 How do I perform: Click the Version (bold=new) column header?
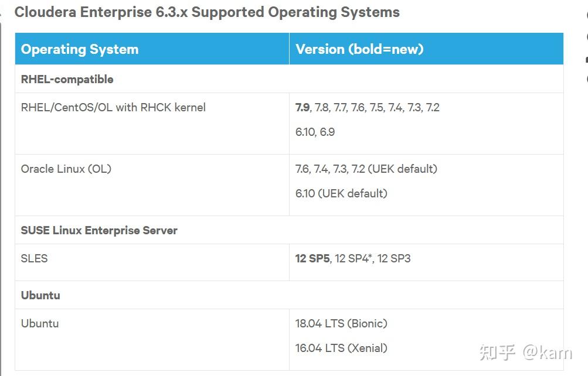click(x=359, y=49)
